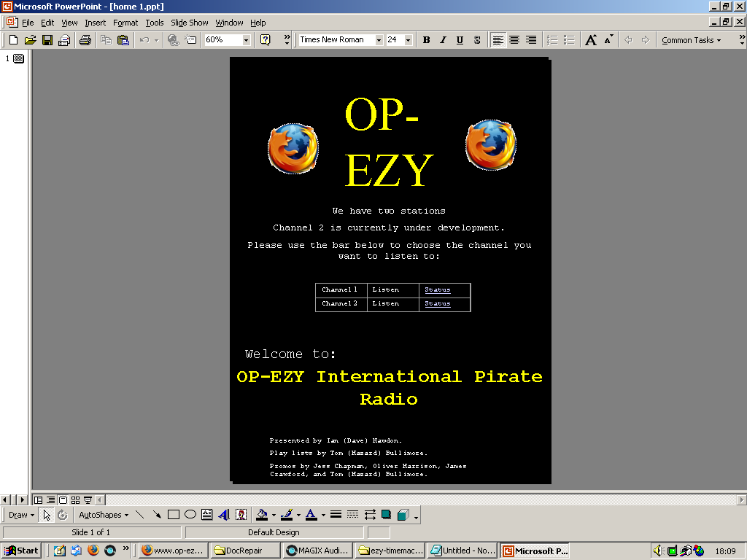Open the font size 24 dropdown
This screenshot has width=747, height=560.
click(408, 40)
